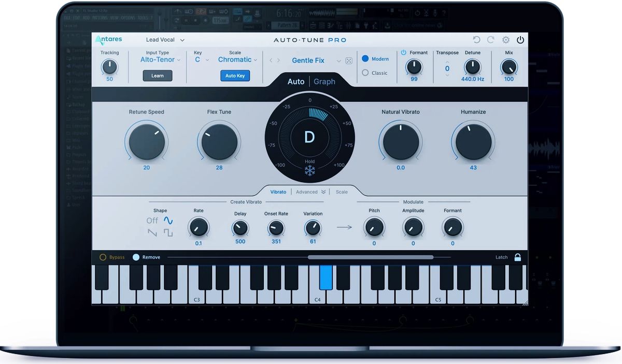
Task: Click the Auto Key button
Action: tap(235, 76)
